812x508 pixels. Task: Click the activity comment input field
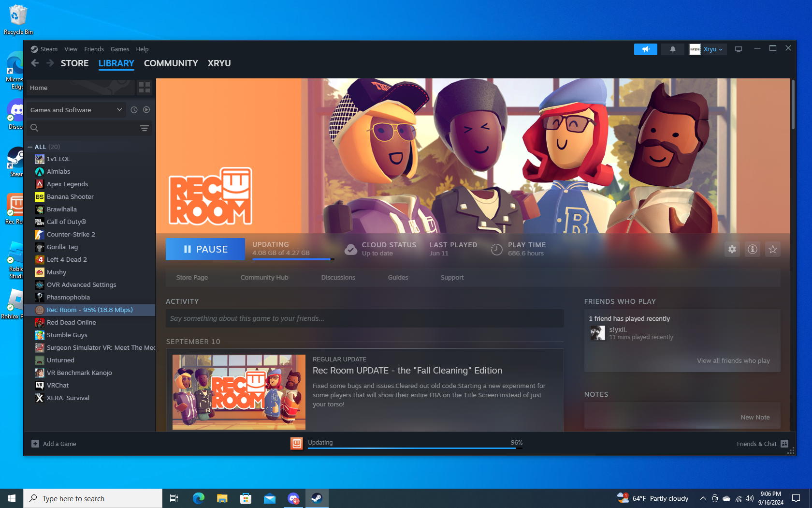365,318
